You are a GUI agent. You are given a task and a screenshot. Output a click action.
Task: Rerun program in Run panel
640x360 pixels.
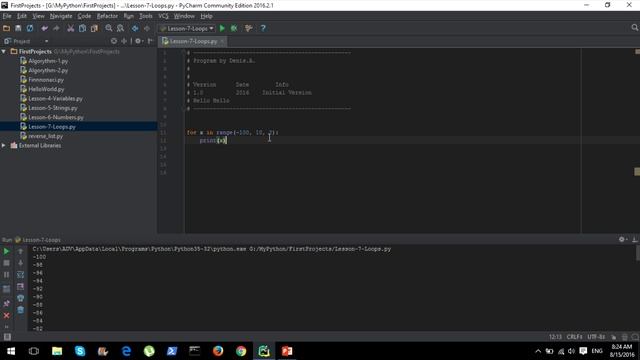tap(7, 251)
